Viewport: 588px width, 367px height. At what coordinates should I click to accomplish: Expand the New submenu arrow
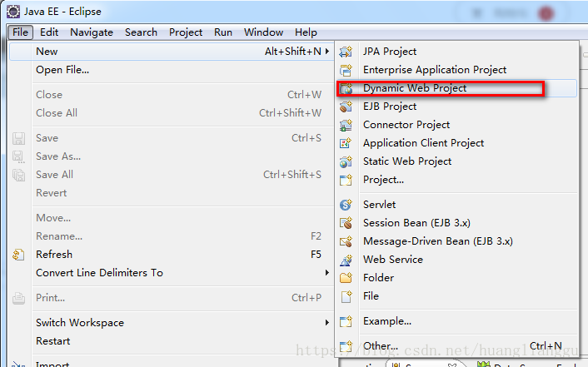[327, 52]
